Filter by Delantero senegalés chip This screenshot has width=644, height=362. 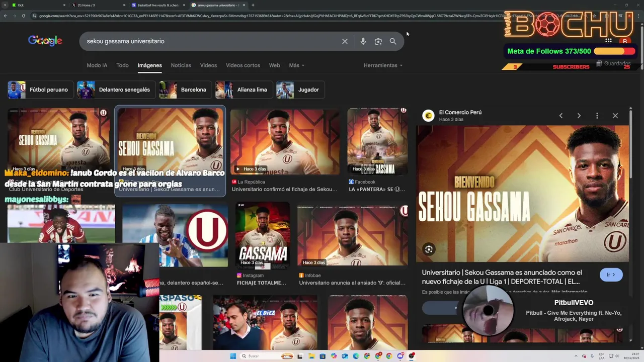(x=116, y=89)
